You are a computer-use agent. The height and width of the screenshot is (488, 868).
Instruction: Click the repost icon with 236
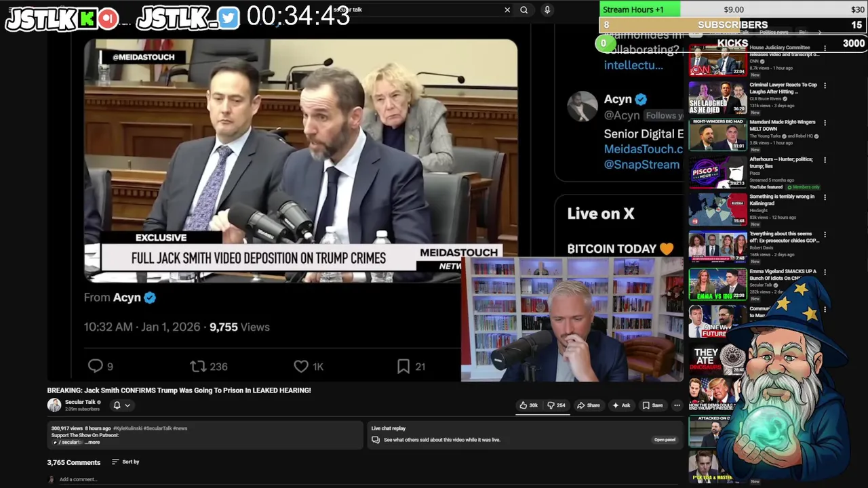197,366
